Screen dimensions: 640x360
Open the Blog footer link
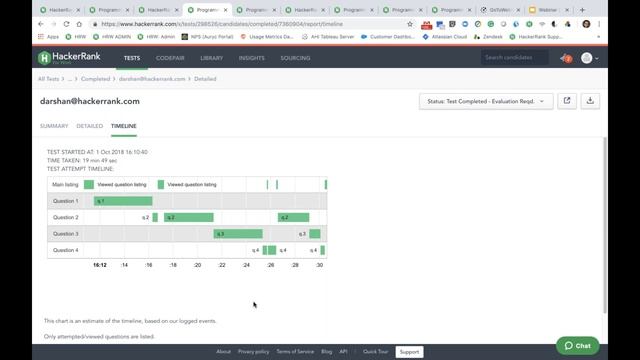click(x=327, y=351)
